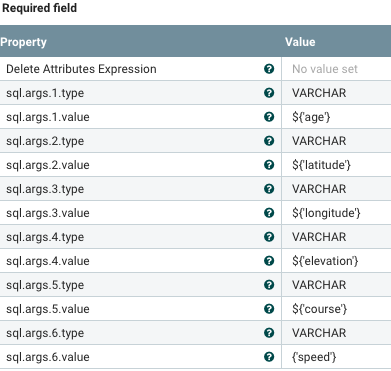Edit the ${'course'} value cell

[x=336, y=309]
